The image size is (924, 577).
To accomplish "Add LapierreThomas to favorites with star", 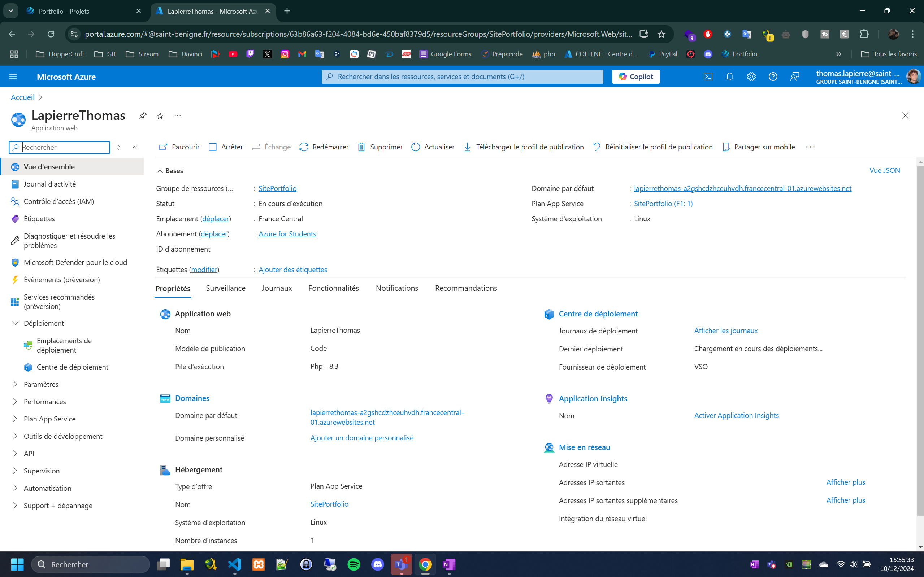I will coord(160,115).
